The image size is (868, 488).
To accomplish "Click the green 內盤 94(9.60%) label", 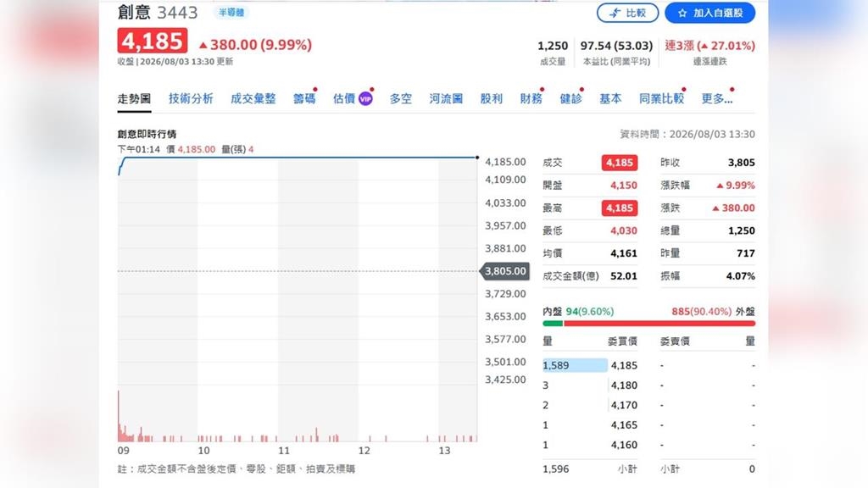I will (578, 312).
